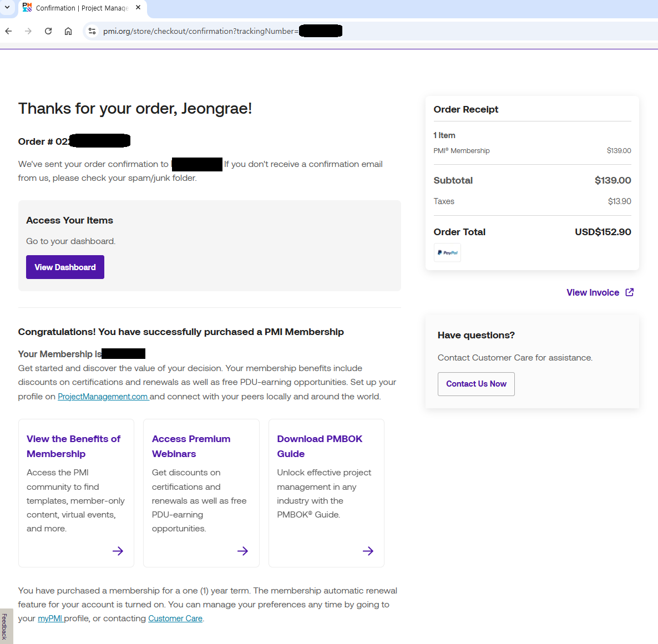Click the PMI favicon on the tab
This screenshot has height=644, width=658.
pyautogui.click(x=27, y=8)
